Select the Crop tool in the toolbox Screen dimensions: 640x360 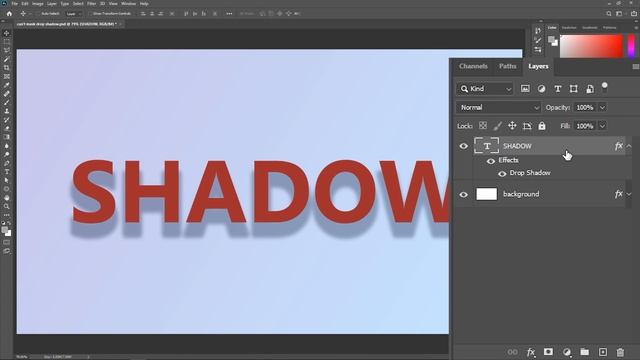point(7,68)
